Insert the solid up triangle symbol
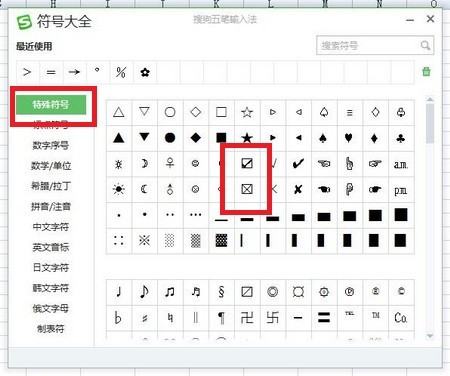The image size is (450, 376). (119, 138)
